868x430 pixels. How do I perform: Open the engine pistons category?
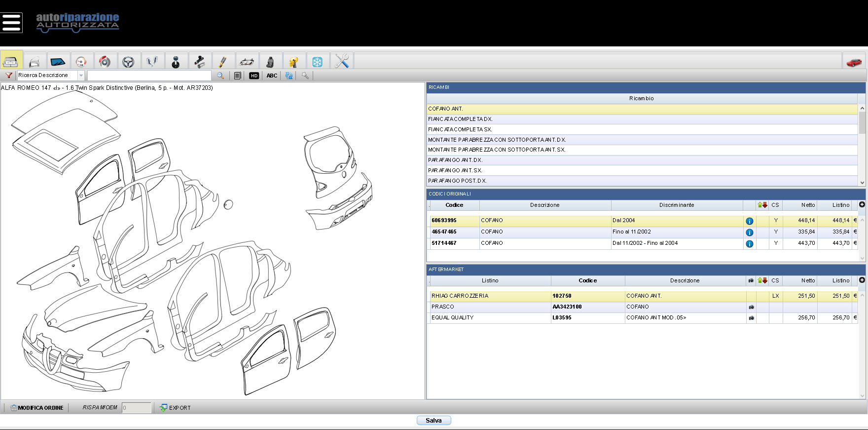[152, 62]
